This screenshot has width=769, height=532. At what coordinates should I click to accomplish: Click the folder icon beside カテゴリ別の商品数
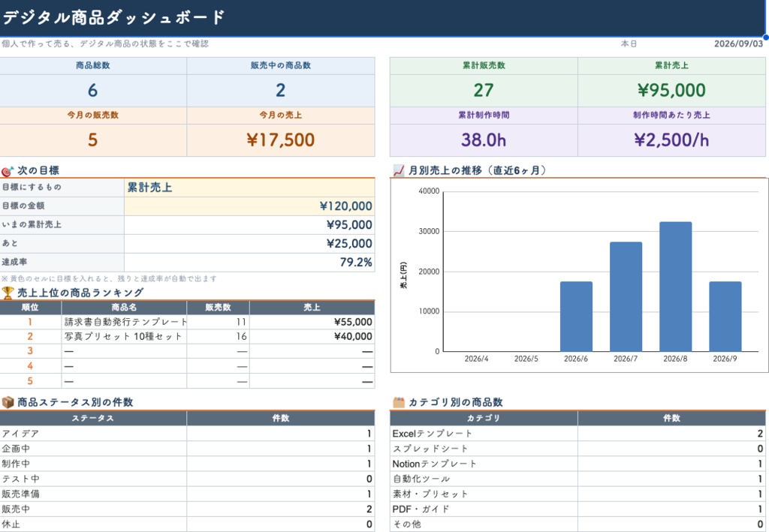tap(399, 402)
